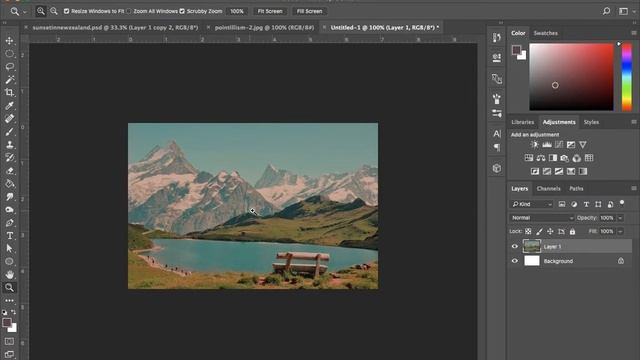Add a Curves adjustment
The height and width of the screenshot is (360, 640).
(x=559, y=144)
